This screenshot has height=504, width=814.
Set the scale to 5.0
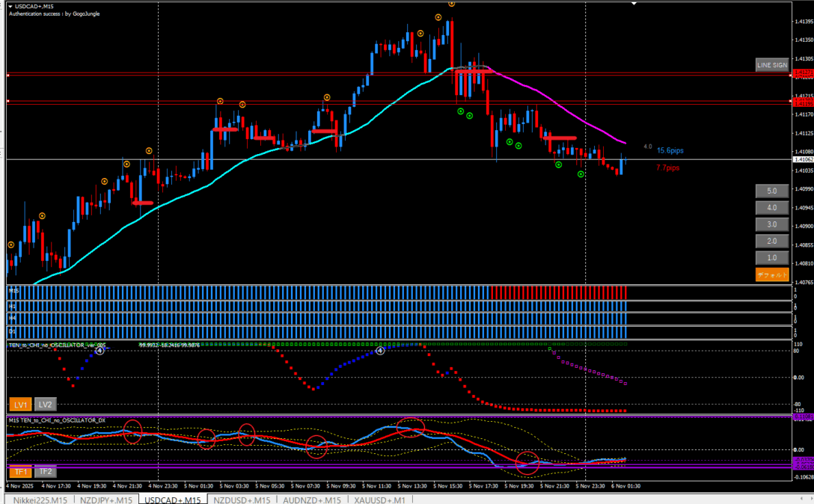[772, 191]
